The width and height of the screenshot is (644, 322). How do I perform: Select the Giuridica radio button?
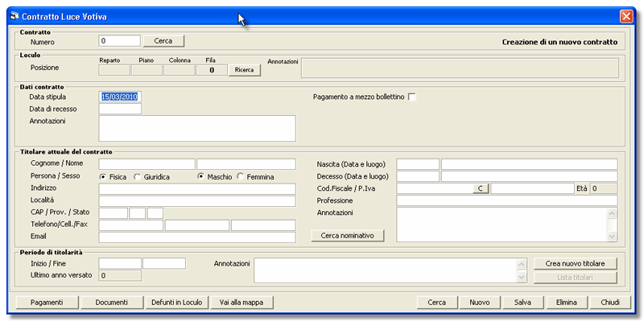coord(137,177)
